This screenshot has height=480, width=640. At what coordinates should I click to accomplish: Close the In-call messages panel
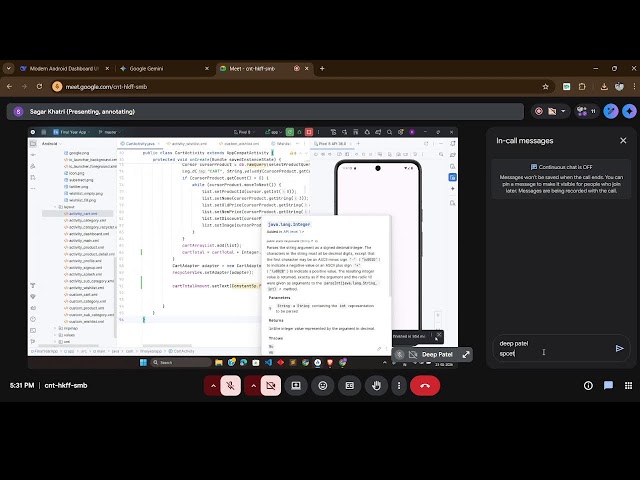[x=623, y=140]
